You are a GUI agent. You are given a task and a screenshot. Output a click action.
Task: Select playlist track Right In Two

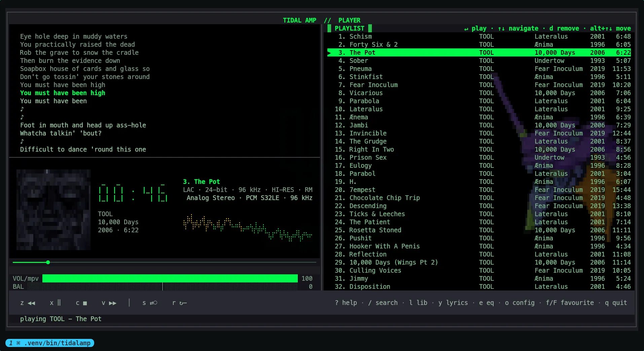coord(479,150)
